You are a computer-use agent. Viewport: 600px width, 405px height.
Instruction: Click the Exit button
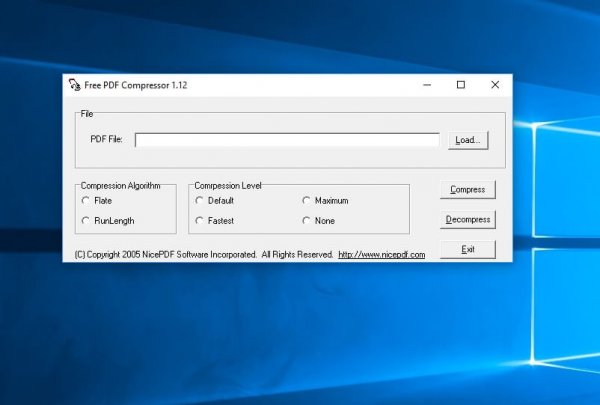468,249
